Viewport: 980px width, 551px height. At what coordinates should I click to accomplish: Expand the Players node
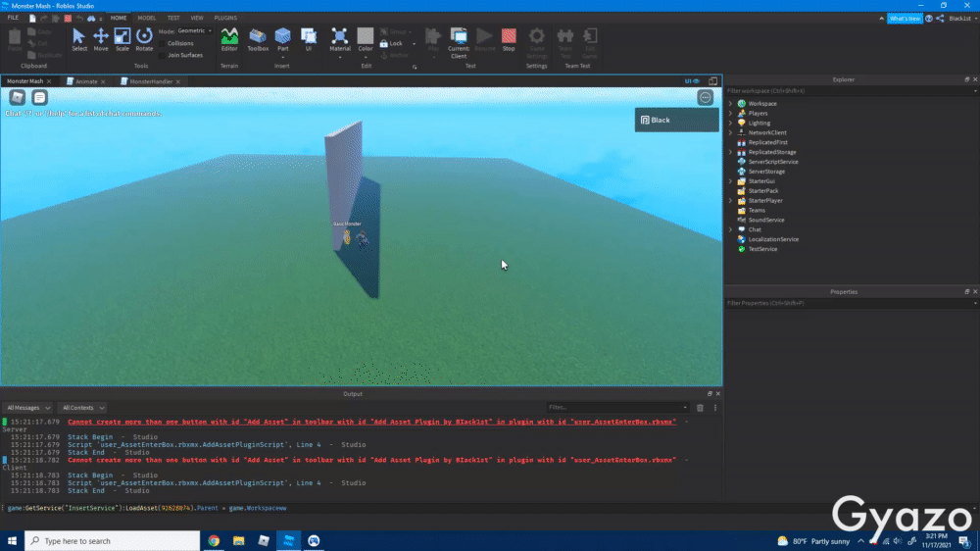730,113
